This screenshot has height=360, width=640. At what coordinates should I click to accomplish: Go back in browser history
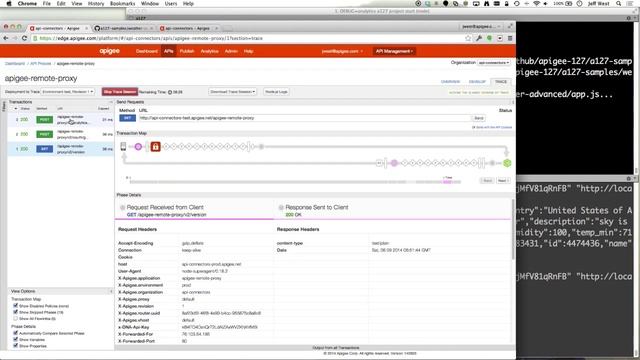[6, 38]
